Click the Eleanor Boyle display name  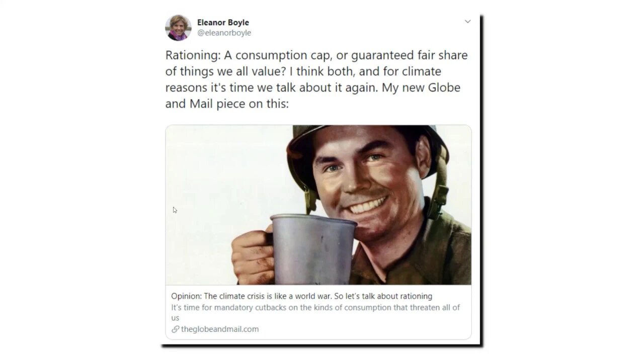click(x=223, y=22)
